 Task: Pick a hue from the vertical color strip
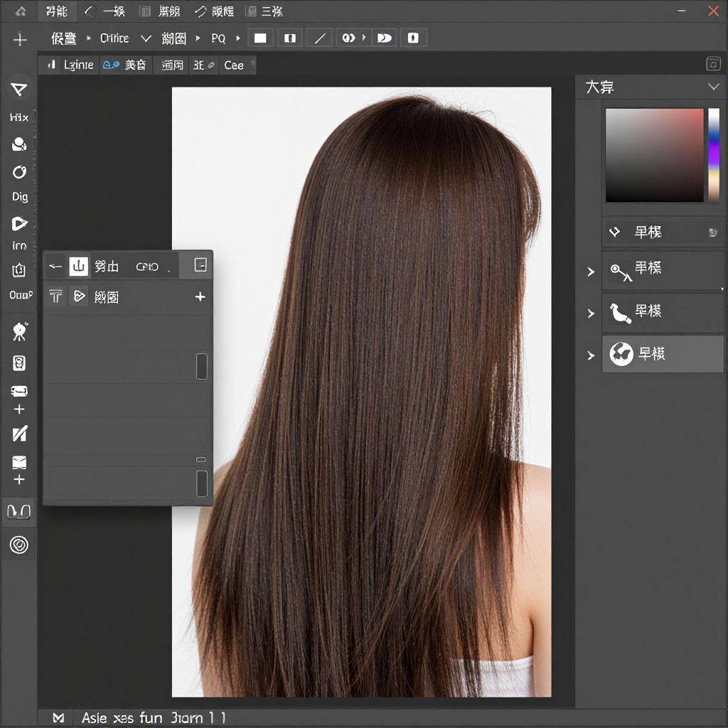714,154
